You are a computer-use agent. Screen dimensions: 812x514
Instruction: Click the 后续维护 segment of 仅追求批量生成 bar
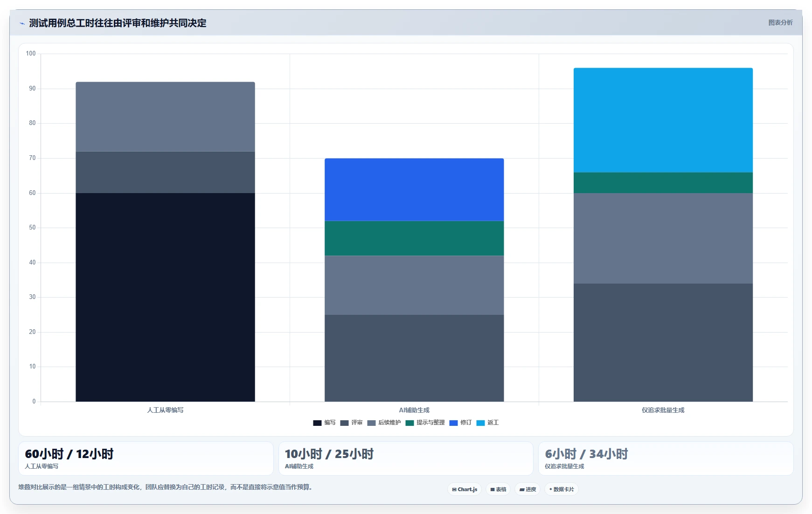(x=663, y=238)
